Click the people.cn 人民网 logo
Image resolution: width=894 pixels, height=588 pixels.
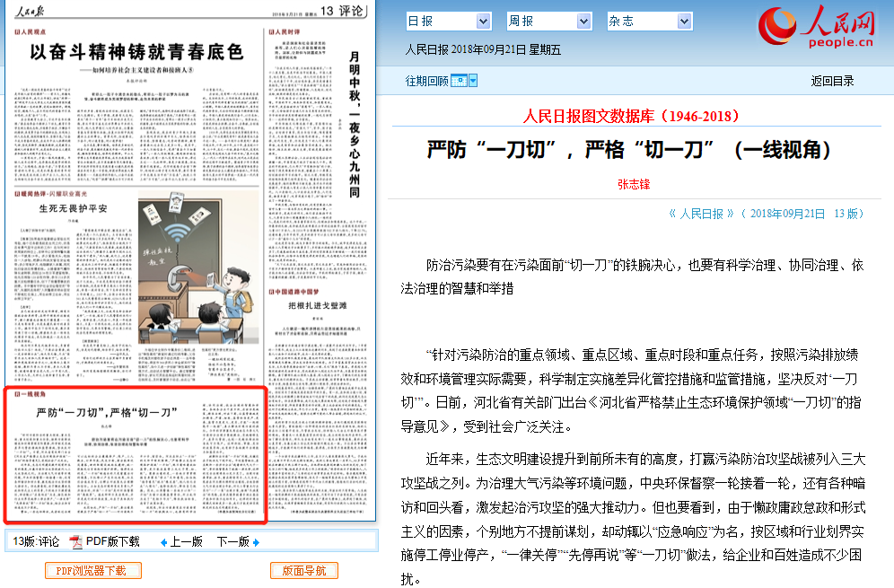pyautogui.click(x=817, y=27)
